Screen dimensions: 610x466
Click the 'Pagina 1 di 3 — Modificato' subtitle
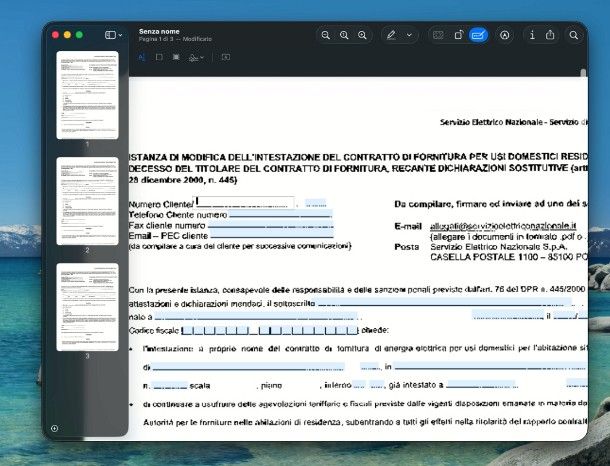pyautogui.click(x=175, y=39)
